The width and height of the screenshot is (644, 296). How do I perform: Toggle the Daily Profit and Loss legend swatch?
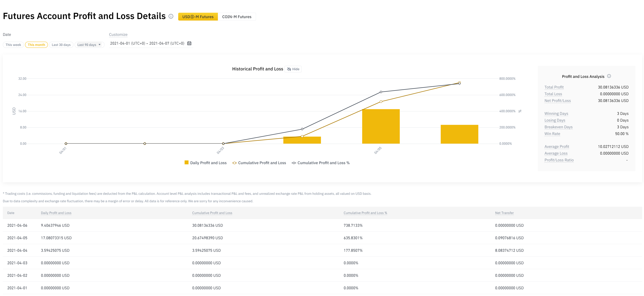click(x=186, y=162)
